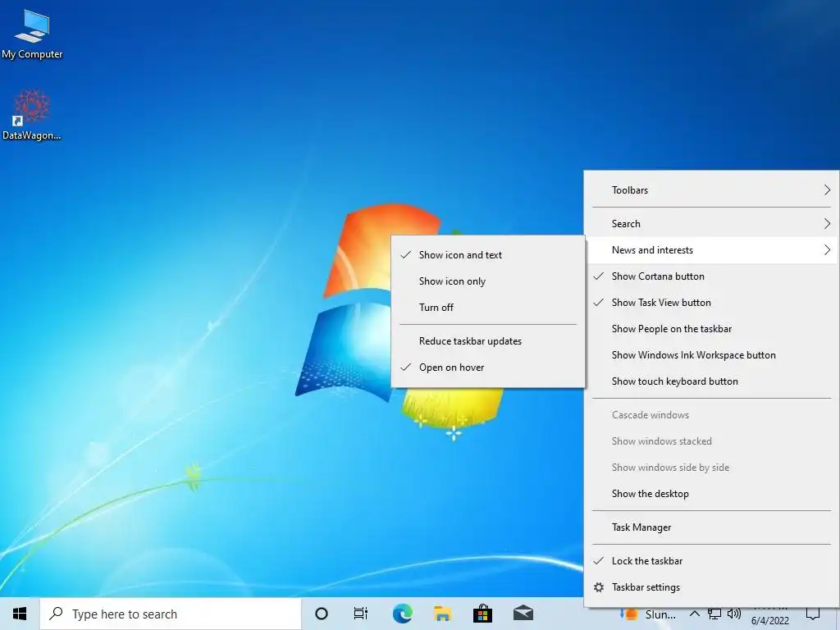The width and height of the screenshot is (840, 630).
Task: Expand the Search submenu
Action: tap(711, 224)
